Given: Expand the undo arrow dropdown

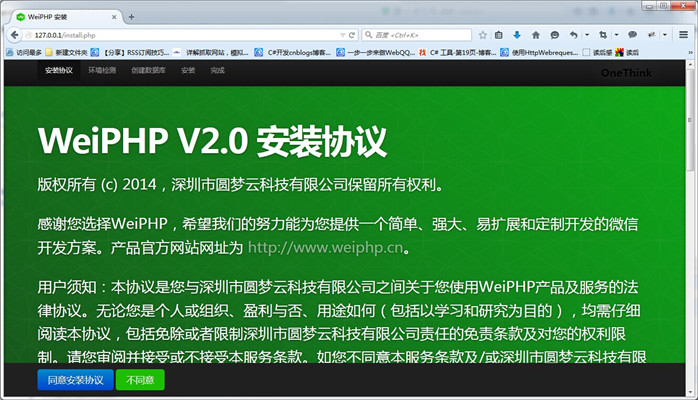Looking at the screenshot, I should pyautogui.click(x=587, y=35).
